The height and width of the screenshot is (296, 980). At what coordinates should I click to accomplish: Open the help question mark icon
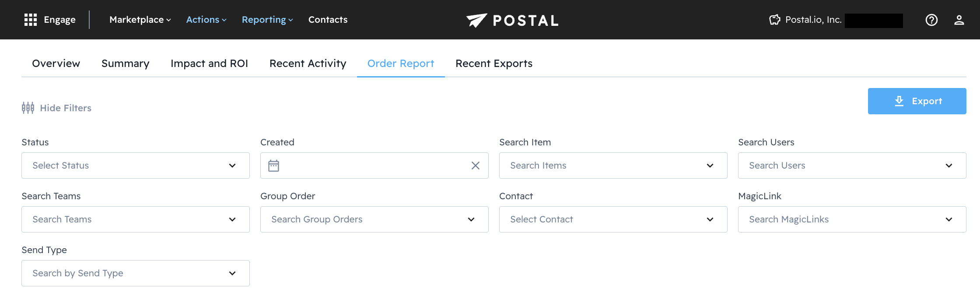tap(931, 20)
